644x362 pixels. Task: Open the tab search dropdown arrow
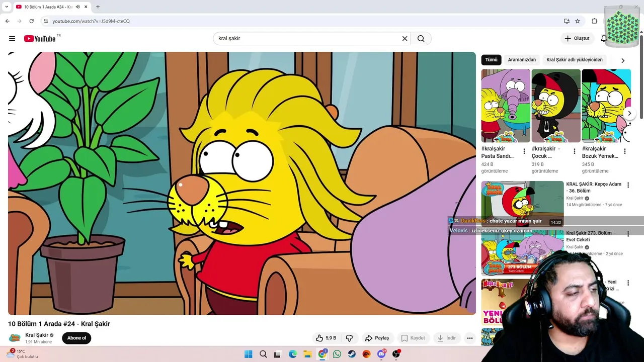coord(7,7)
